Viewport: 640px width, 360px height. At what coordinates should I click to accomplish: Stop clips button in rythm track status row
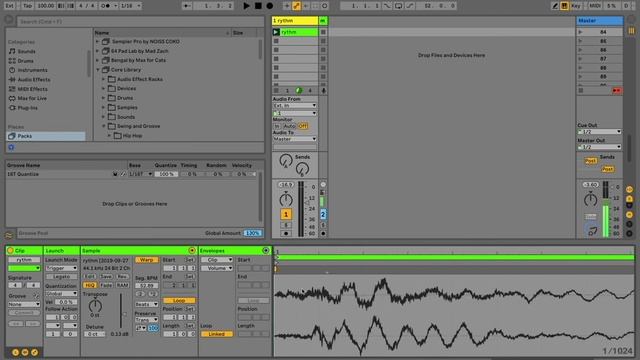point(276,90)
